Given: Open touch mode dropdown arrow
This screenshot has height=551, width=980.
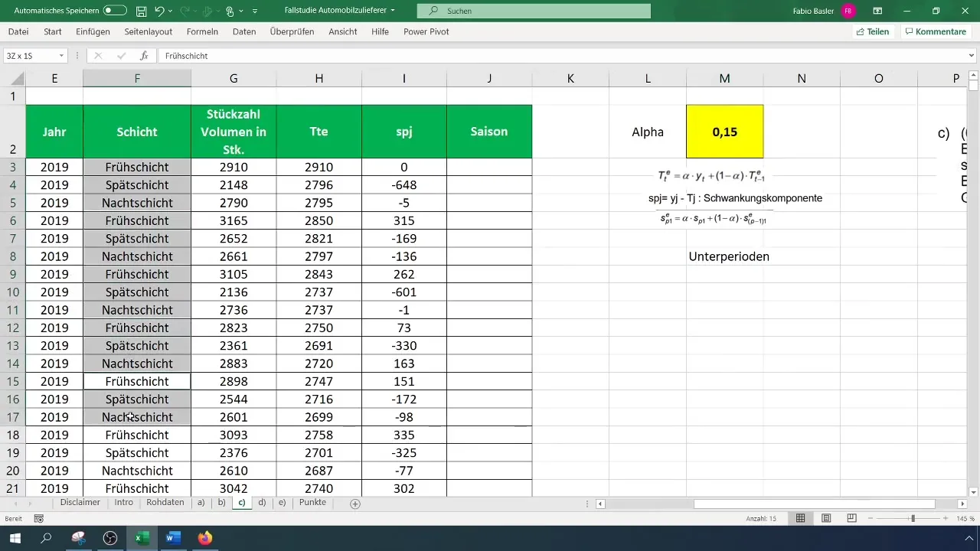Looking at the screenshot, I should [242, 11].
